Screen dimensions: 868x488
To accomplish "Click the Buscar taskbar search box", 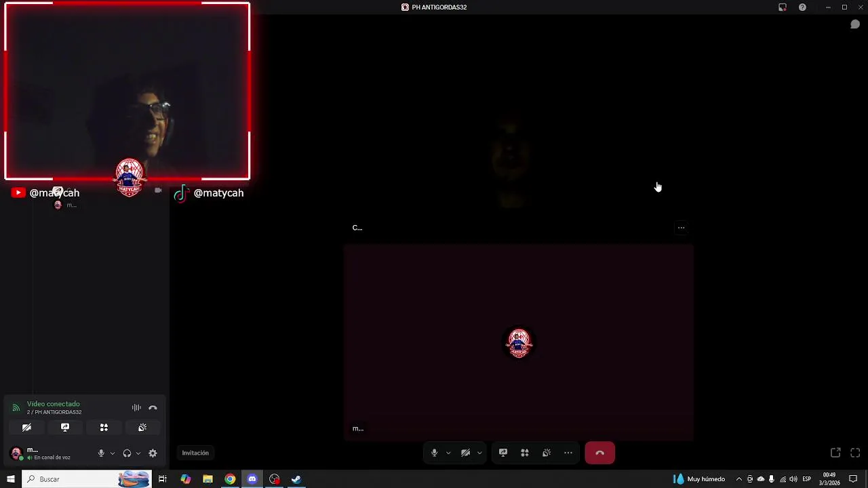I will coord(86,479).
